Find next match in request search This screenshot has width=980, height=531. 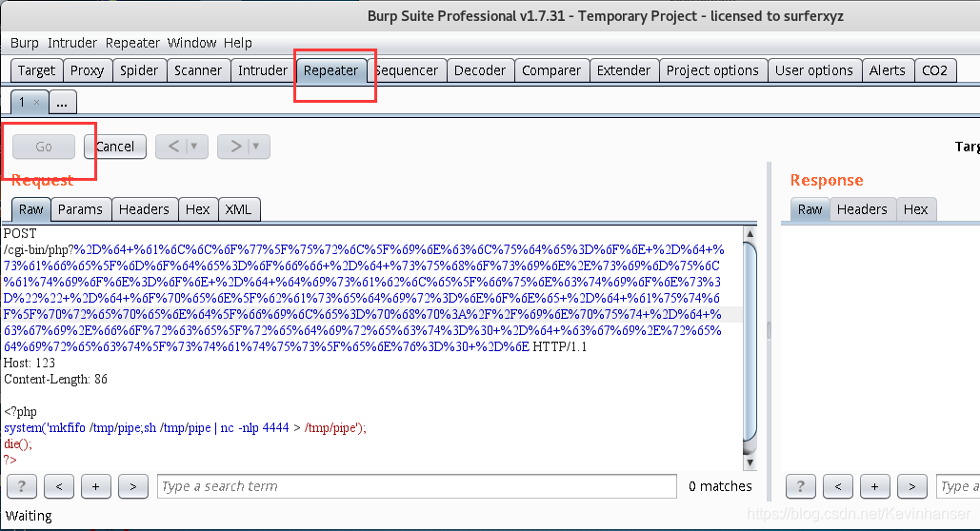pos(132,486)
